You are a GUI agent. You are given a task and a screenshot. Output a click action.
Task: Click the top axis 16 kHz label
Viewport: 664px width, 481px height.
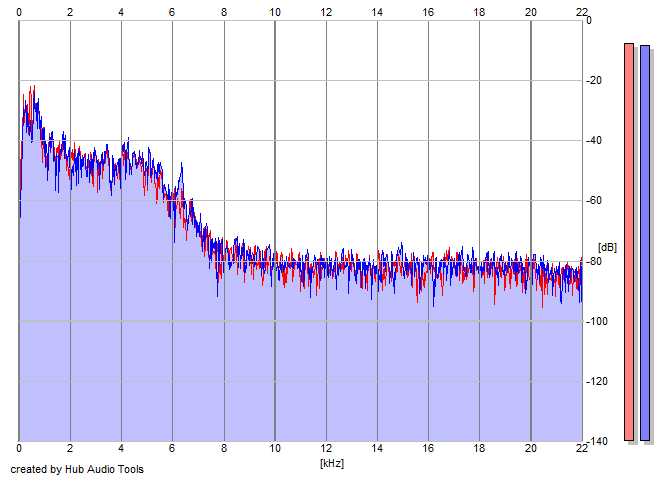point(428,12)
